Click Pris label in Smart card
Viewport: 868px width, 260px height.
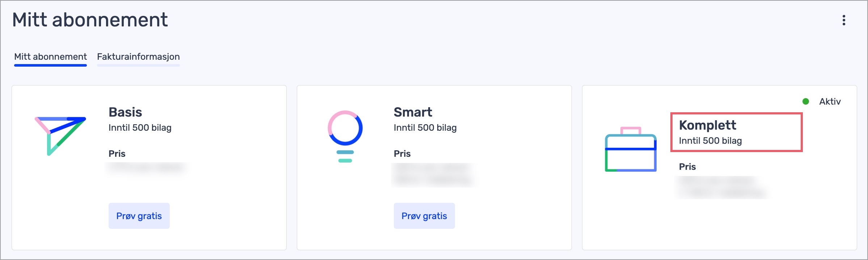tap(402, 154)
